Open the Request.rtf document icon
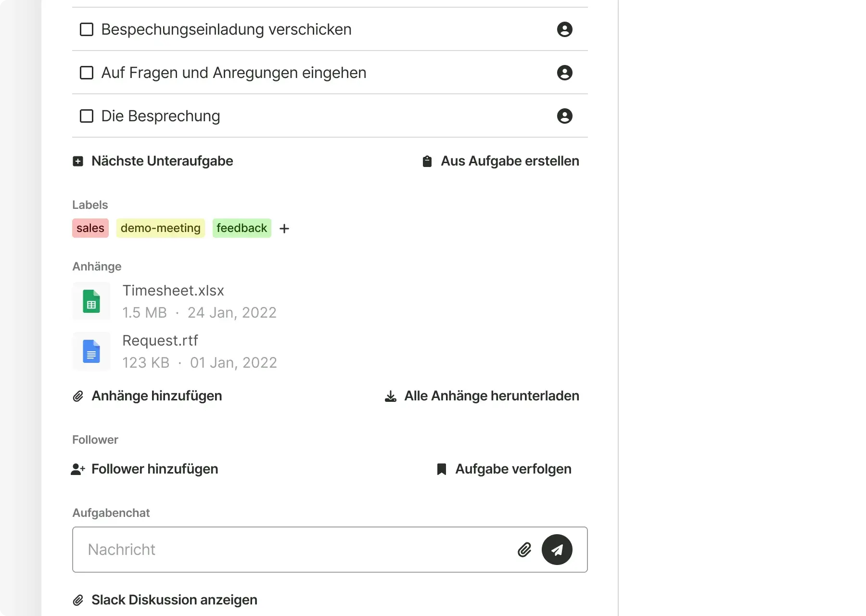Screen dimensions: 866x616 [x=91, y=351]
